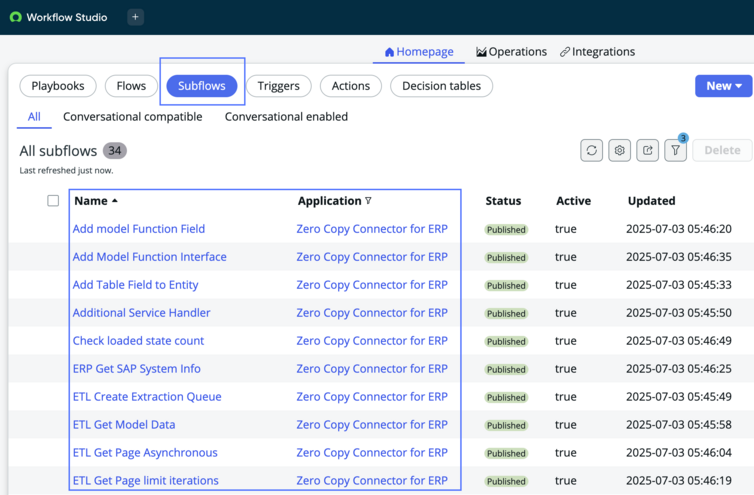The width and height of the screenshot is (754, 495).
Task: Select the Flows pill
Action: click(131, 86)
